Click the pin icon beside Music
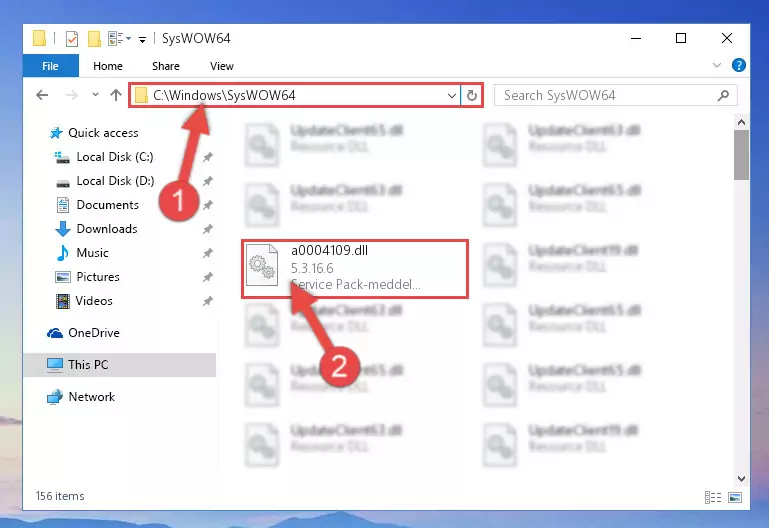Screen dimensions: 769x528 [x=208, y=253]
